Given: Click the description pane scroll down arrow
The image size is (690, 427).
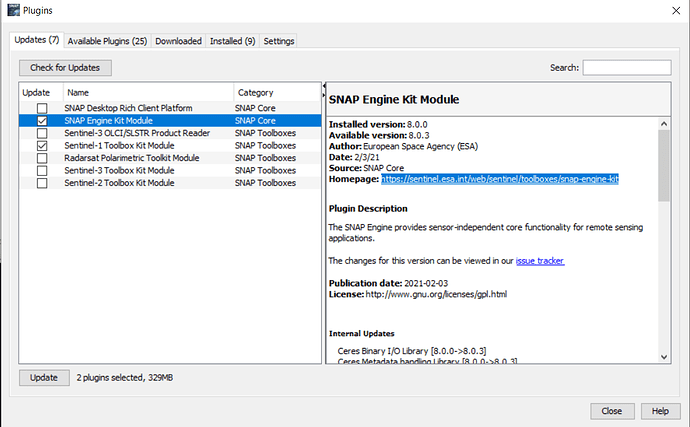Looking at the screenshot, I should click(x=664, y=357).
